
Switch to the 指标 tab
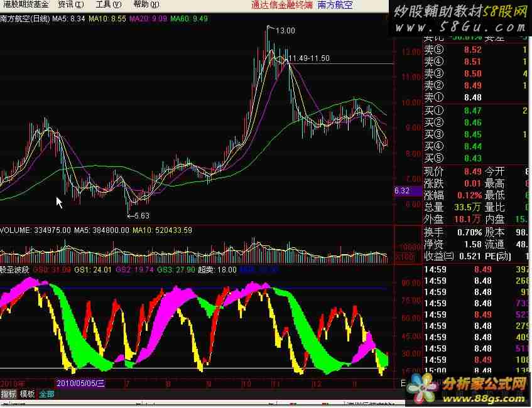coord(9,394)
